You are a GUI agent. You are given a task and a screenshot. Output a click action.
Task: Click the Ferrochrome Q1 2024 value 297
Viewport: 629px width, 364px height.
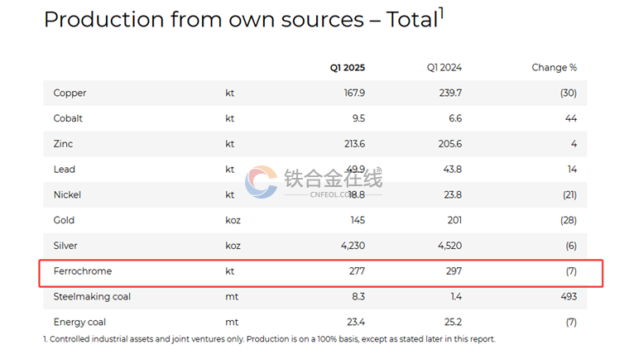[x=454, y=271]
